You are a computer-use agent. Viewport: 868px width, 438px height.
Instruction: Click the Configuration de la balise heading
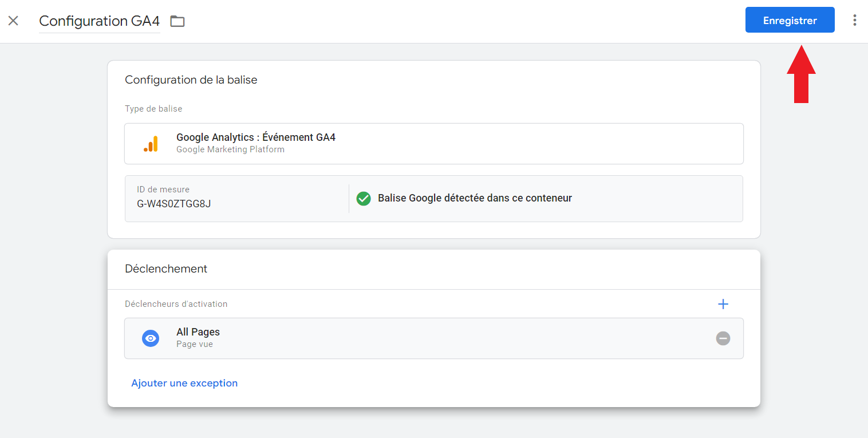coord(191,80)
